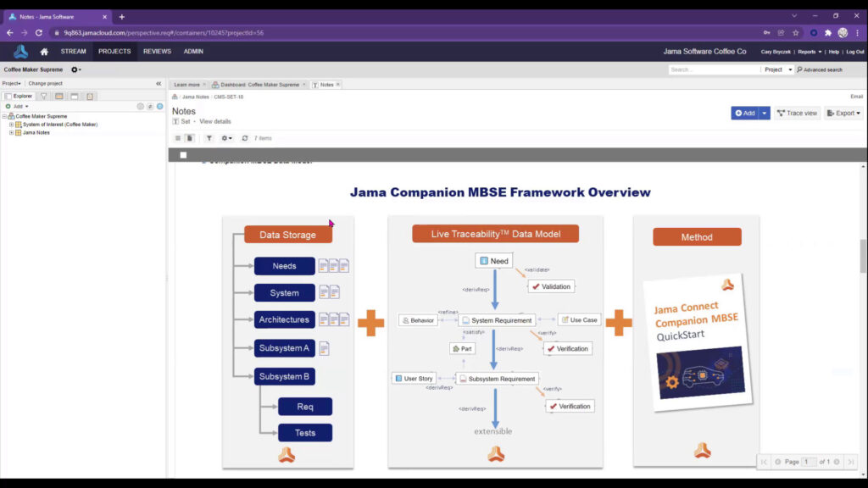Click the refresh tree icon in explorer toolbar
The width and height of the screenshot is (868, 488).
coord(150,106)
